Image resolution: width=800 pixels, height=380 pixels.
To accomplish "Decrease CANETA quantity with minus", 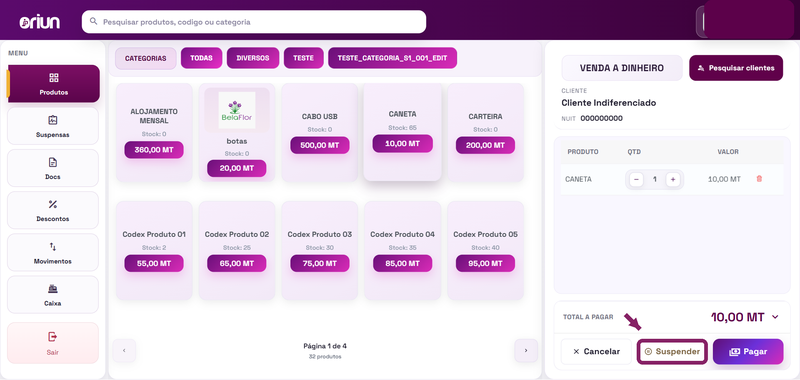I will [636, 180].
